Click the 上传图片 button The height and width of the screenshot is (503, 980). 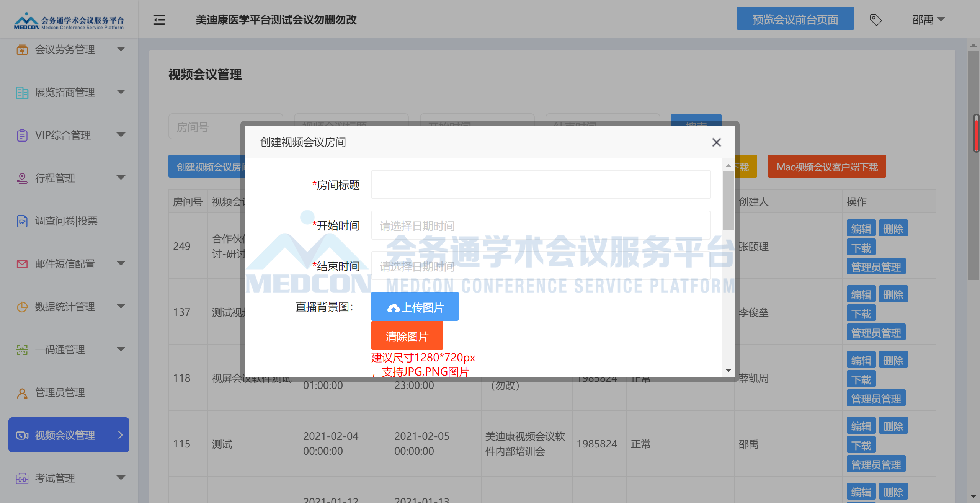[415, 306]
